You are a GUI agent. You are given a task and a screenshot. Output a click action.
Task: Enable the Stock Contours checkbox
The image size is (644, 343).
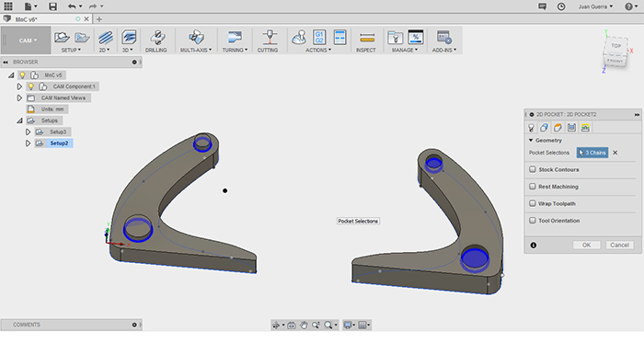pos(533,169)
